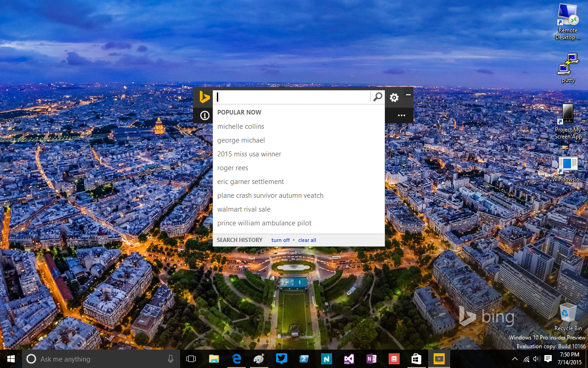Open File Explorer from the taskbar
This screenshot has width=588, height=368.
click(x=214, y=359)
